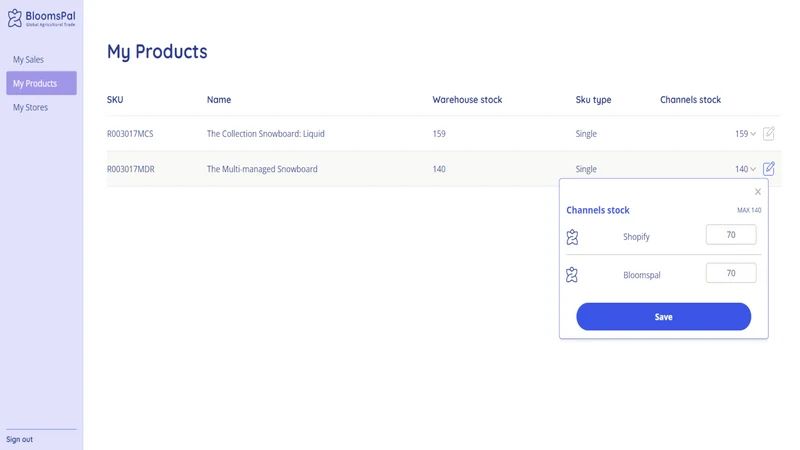Click the Warehouse stock column header
The height and width of the screenshot is (450, 800).
point(467,99)
